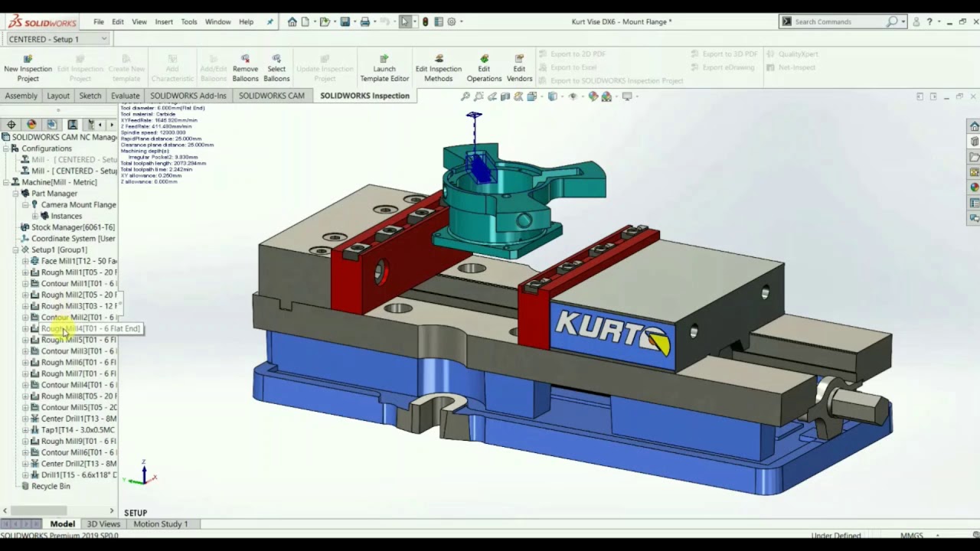The height and width of the screenshot is (551, 980).
Task: Open the File Explorer folder in task pane
Action: pos(974,157)
